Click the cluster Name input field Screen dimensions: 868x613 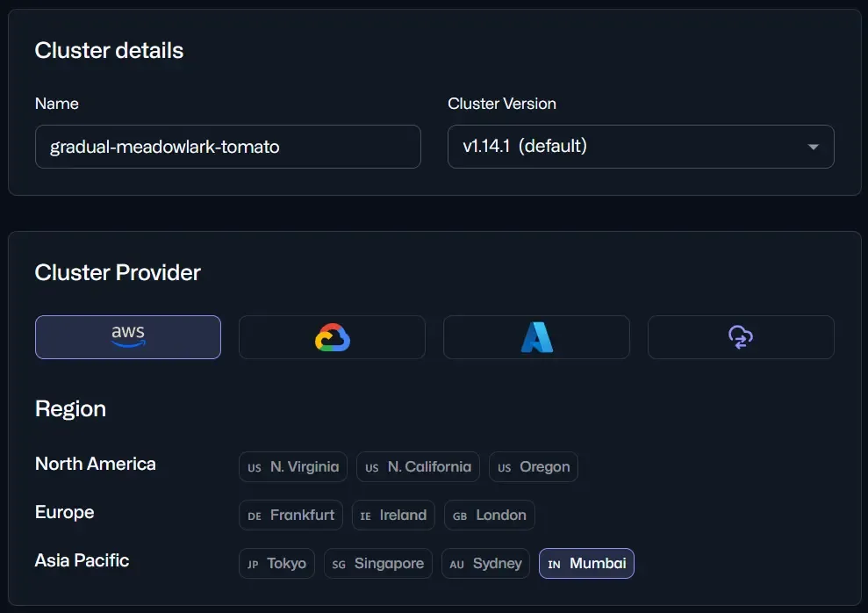coord(228,147)
